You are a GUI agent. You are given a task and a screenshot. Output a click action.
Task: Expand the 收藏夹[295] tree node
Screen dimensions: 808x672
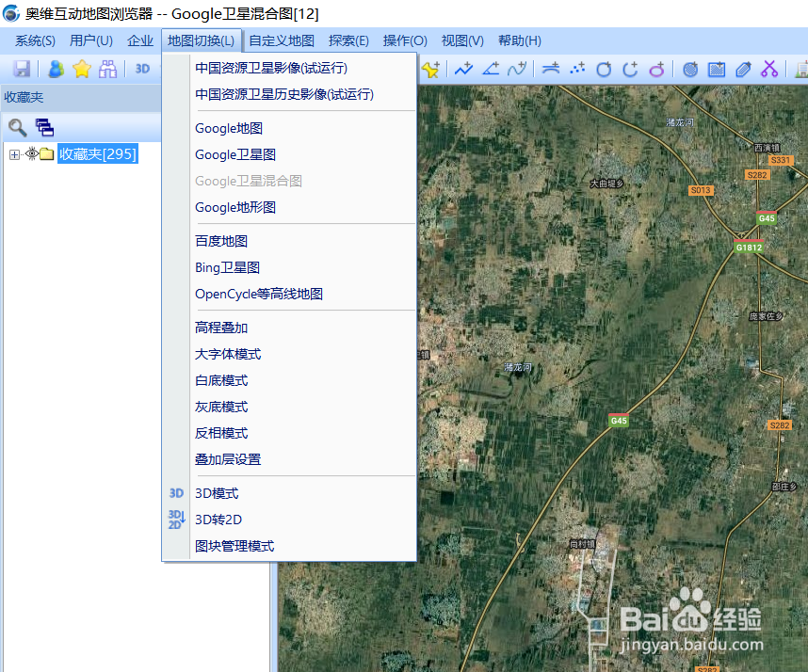coord(14,154)
